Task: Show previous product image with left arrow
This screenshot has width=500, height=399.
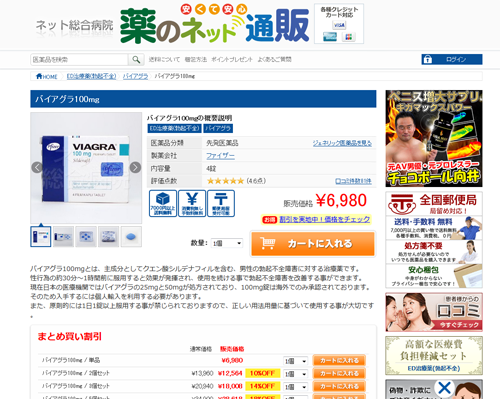Action: (x=37, y=167)
